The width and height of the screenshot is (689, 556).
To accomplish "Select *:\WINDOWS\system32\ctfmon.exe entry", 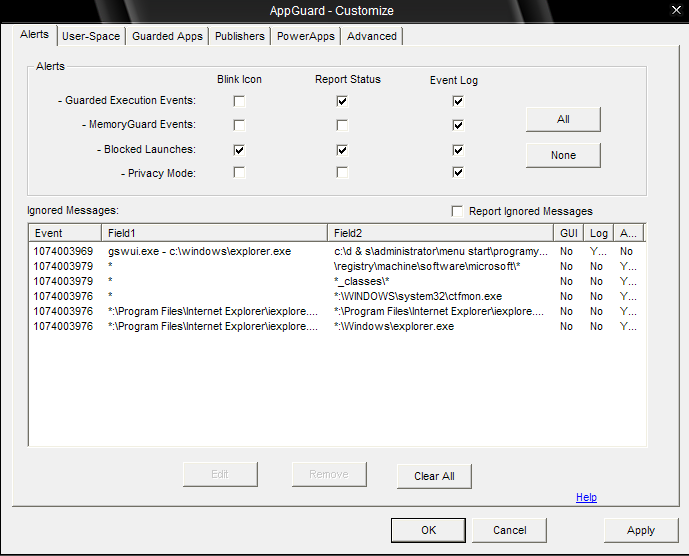I will coord(418,296).
